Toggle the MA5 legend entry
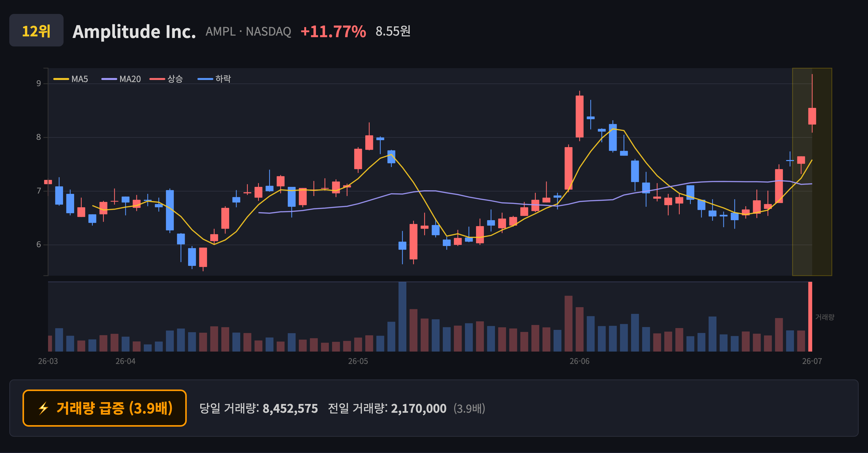Viewport: 868px width, 453px height. (71, 79)
